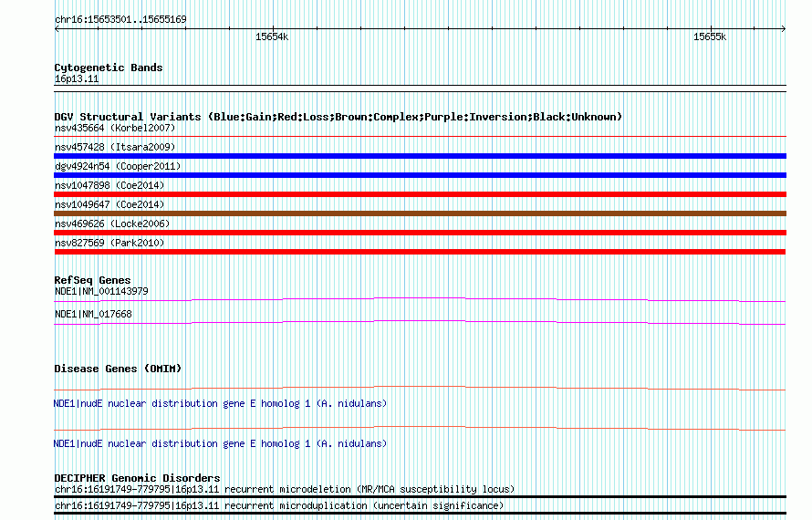Screen dimensions: 812x520
Task: Open transcript NDE1|NM_017668 label
Action: tap(93, 315)
